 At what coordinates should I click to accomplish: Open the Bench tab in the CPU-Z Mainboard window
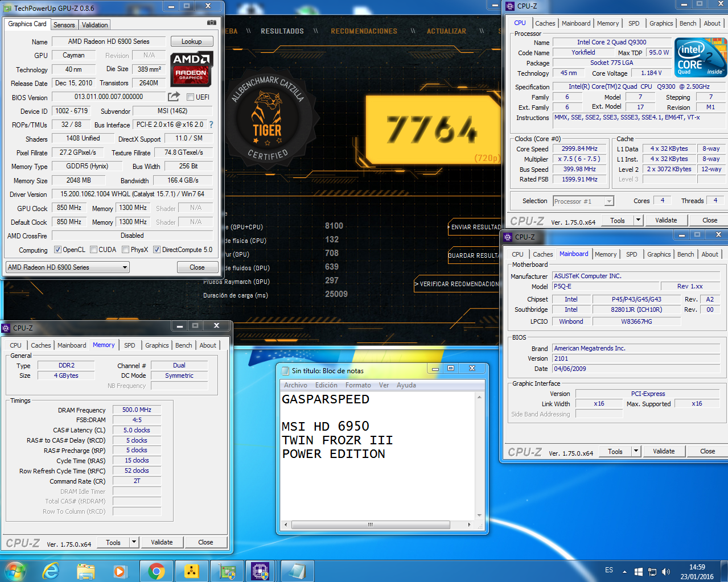[x=685, y=254]
